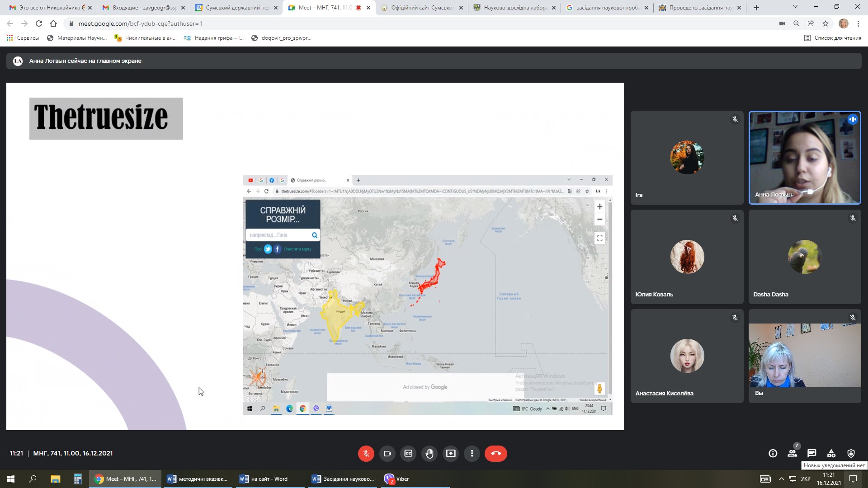The image size is (868, 488).
Task: Click Анна Логвын's video tile
Action: [x=804, y=158]
